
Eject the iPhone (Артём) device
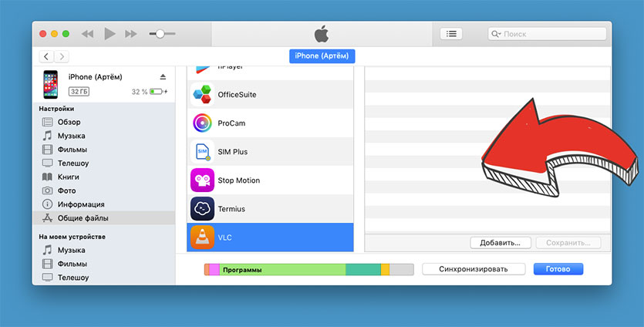pos(163,77)
